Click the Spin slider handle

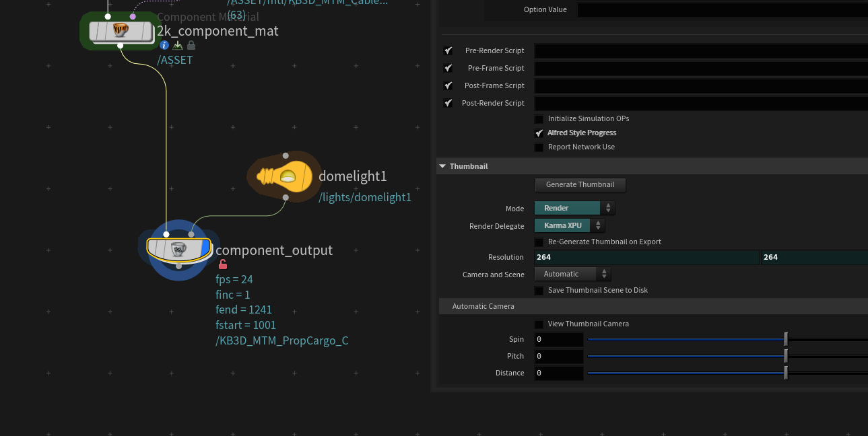coord(785,339)
